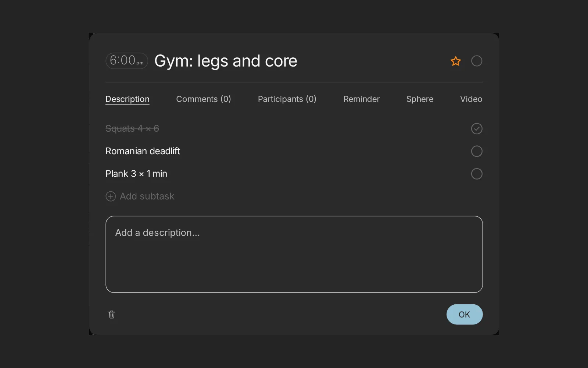Check off the Romanian deadlift subtask
Viewport: 588px width, 368px height.
(477, 151)
